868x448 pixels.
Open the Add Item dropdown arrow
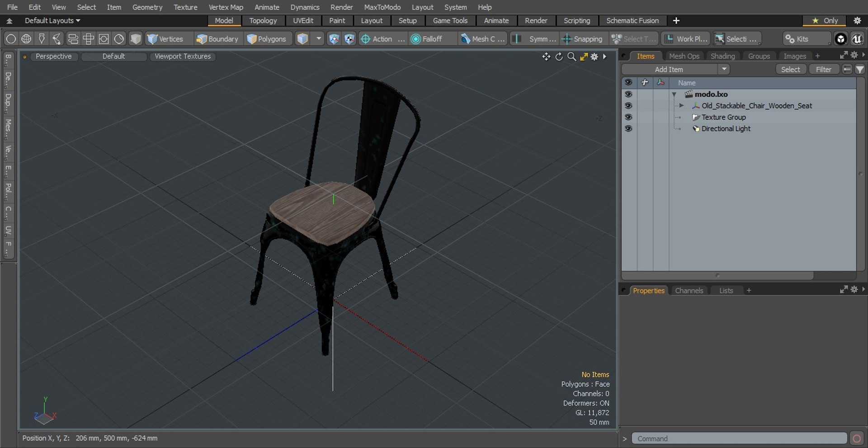point(724,69)
